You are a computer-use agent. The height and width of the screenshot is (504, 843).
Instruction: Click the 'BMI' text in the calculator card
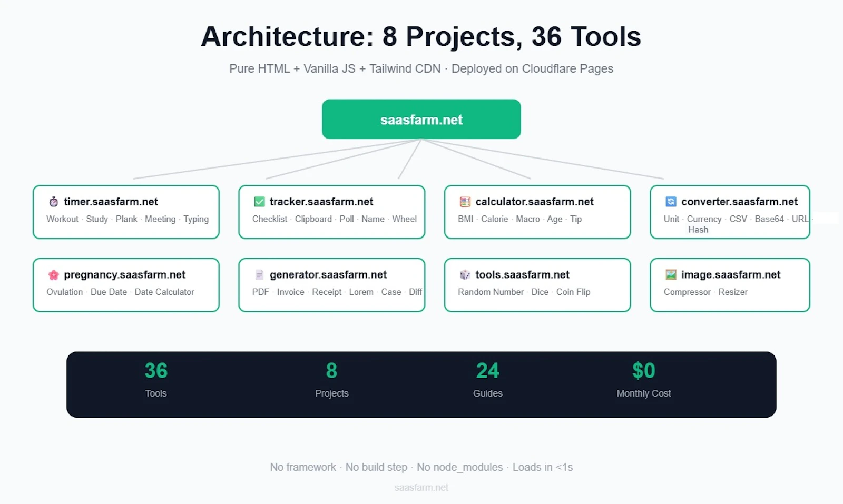tap(466, 219)
